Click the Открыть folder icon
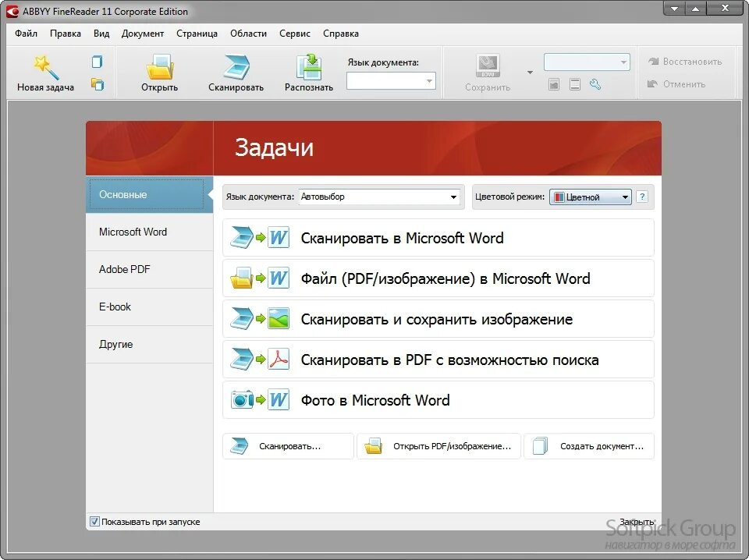This screenshot has height=560, width=749. pyautogui.click(x=159, y=67)
